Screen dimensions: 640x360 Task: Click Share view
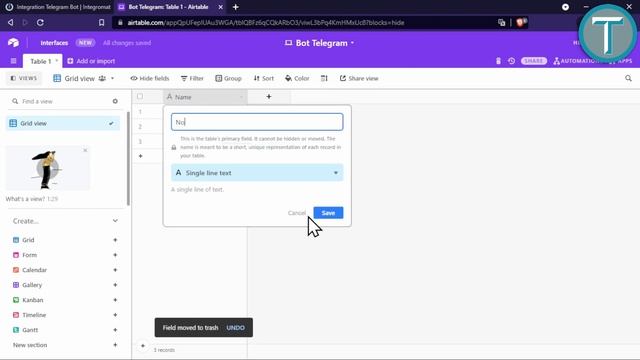click(359, 78)
